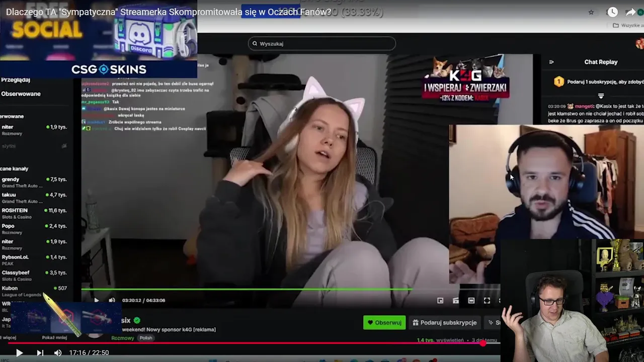644x362 pixels.
Task: Mute the Kick VOD player volume
Action: click(112, 300)
